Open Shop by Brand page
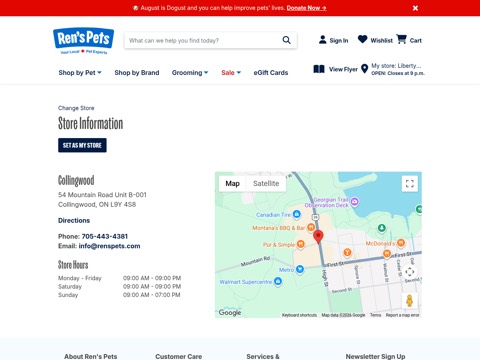 pyautogui.click(x=137, y=73)
